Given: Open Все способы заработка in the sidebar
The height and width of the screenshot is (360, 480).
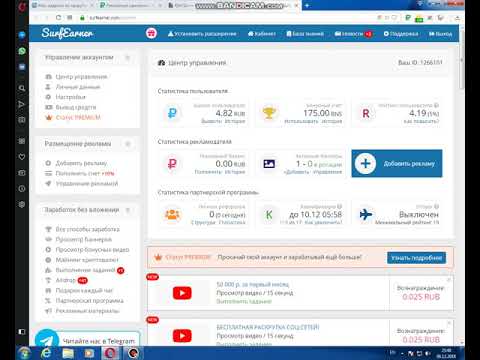Looking at the screenshot, I should pos(87,229).
